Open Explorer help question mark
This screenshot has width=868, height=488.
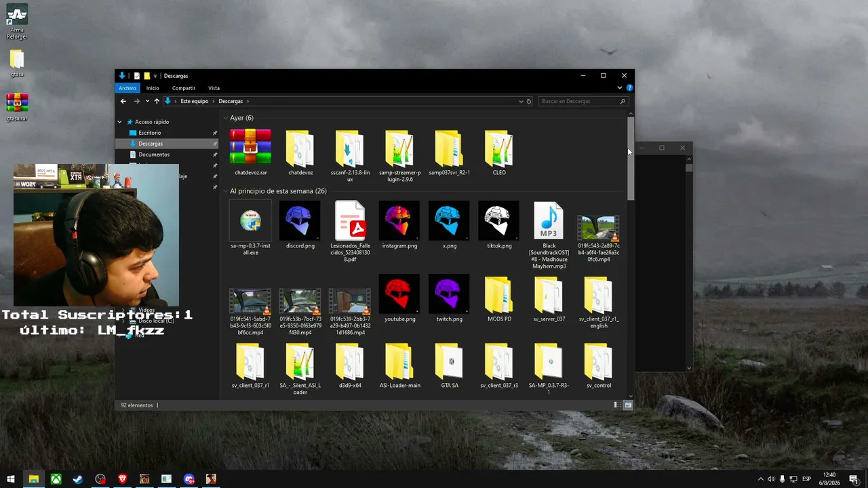pos(629,88)
